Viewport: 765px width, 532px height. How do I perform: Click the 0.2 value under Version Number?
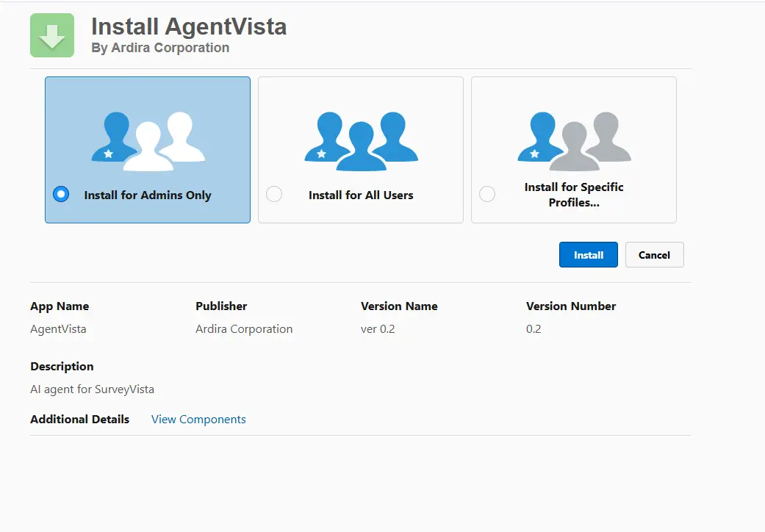[534, 329]
